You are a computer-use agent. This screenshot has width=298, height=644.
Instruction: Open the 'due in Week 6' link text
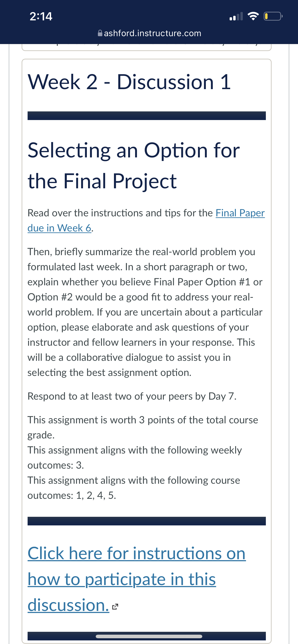pyautogui.click(x=59, y=228)
